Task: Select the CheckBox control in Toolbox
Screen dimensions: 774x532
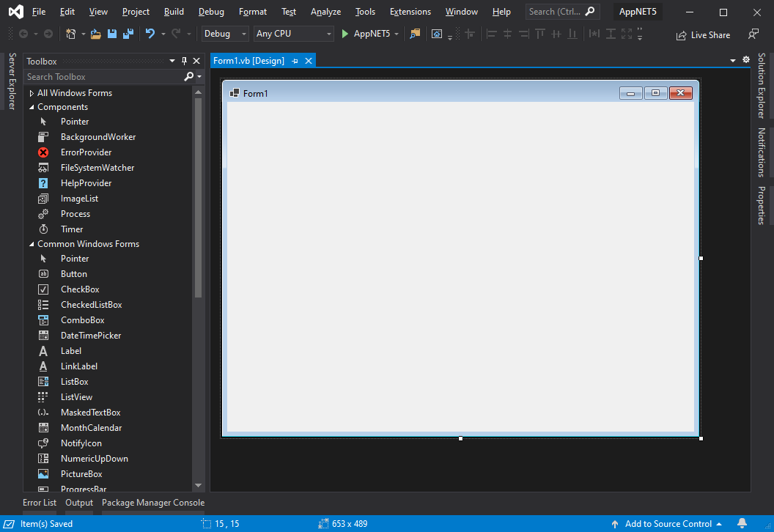Action: (79, 289)
